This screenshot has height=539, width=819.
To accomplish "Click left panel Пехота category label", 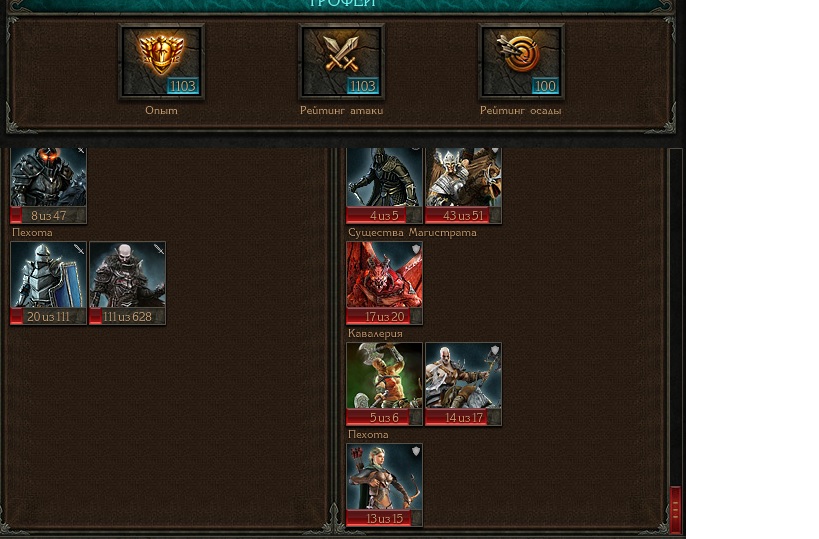I will [32, 232].
